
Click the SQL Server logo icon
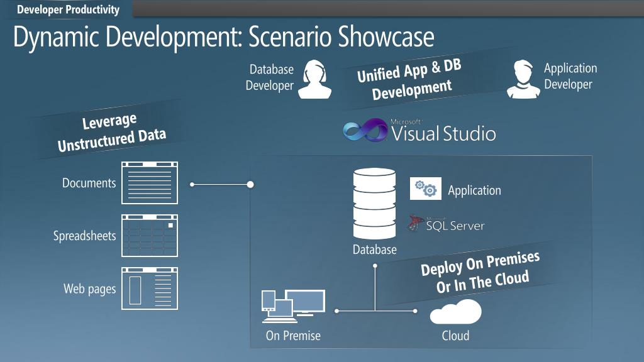point(415,224)
